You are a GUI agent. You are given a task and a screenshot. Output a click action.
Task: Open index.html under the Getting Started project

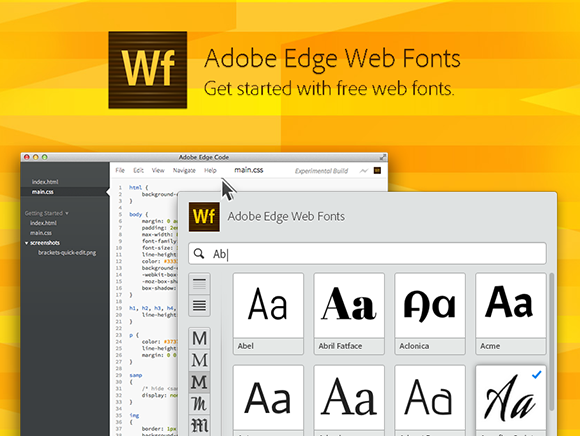tap(43, 223)
